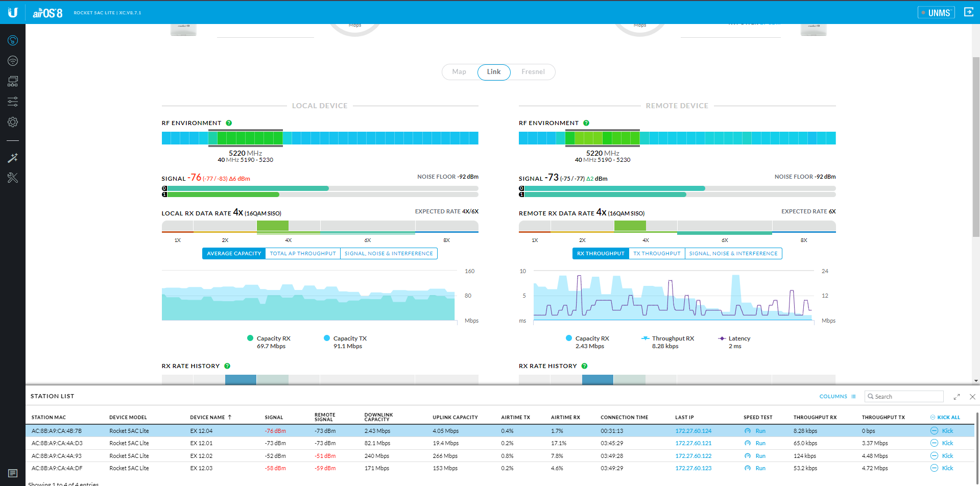Close the Station List panel

coord(972,397)
